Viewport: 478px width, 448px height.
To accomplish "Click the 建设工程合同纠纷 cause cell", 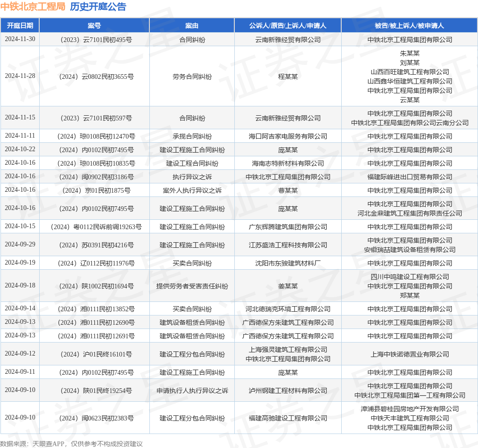I will (x=192, y=164).
